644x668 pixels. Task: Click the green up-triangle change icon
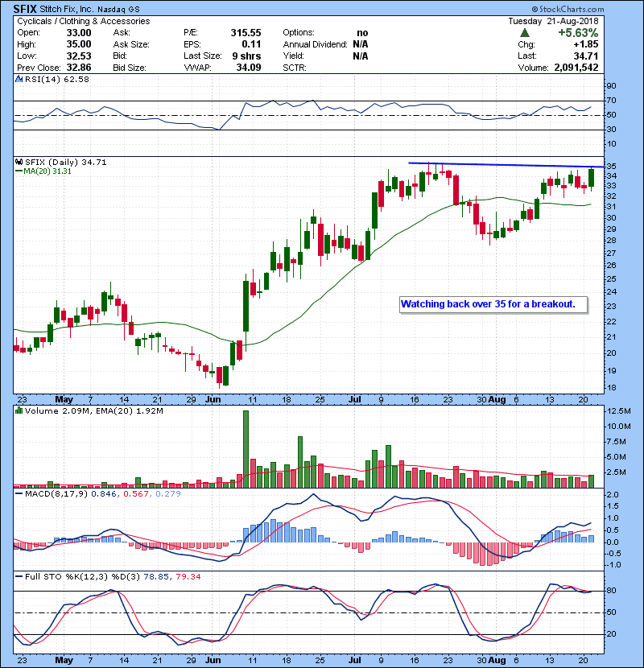(525, 33)
